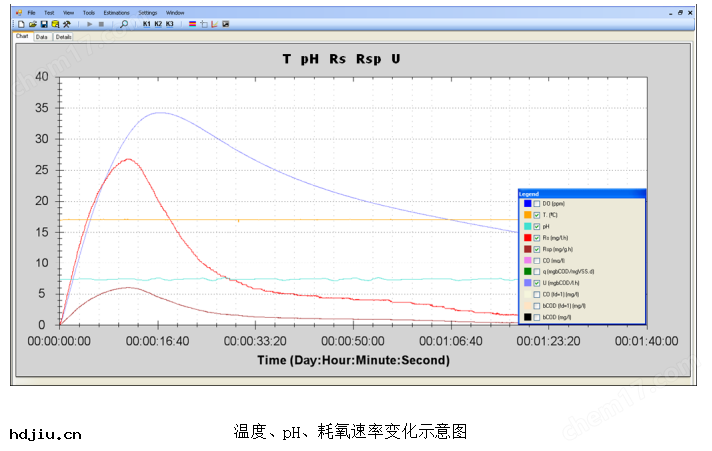Select the K1 toolbar button
Viewport: 712px width, 451px height.
[x=146, y=23]
